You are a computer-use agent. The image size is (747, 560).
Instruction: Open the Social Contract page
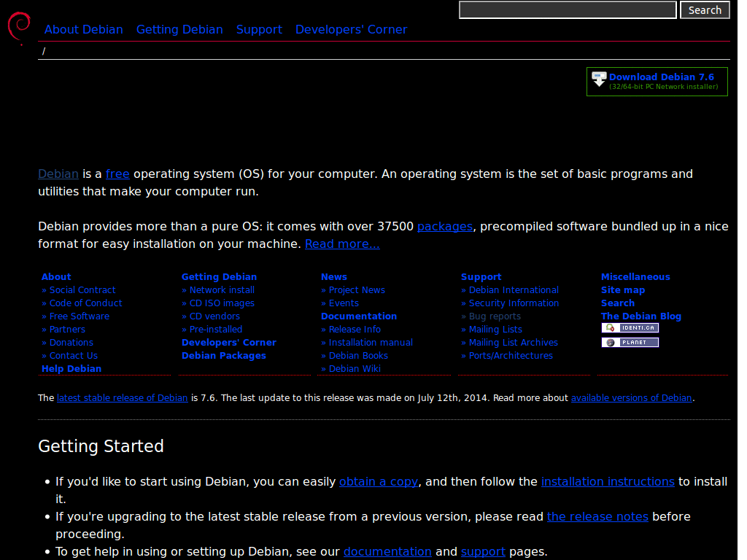click(x=82, y=289)
